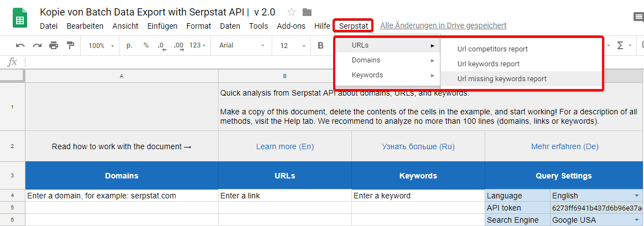The image size is (644, 226).
Task: Select 'Read how to work with the document' cell
Action: 122,146
